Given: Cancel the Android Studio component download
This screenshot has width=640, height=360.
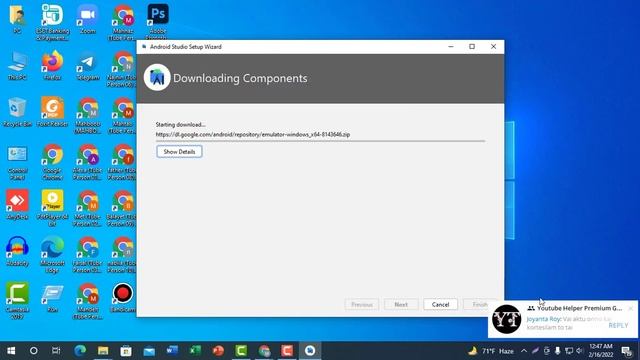Looking at the screenshot, I should (x=440, y=304).
